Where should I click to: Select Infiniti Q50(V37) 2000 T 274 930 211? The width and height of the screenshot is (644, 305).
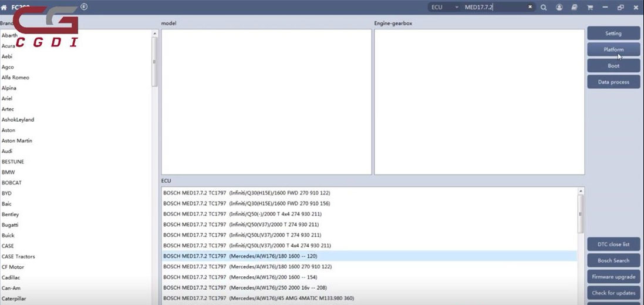pos(369,224)
